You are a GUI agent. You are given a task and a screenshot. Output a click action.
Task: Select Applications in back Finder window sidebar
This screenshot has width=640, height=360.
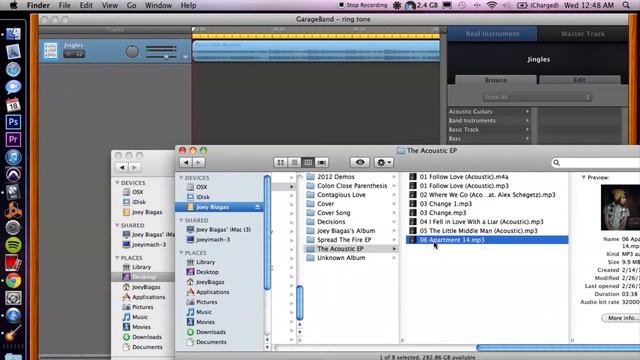click(x=148, y=297)
